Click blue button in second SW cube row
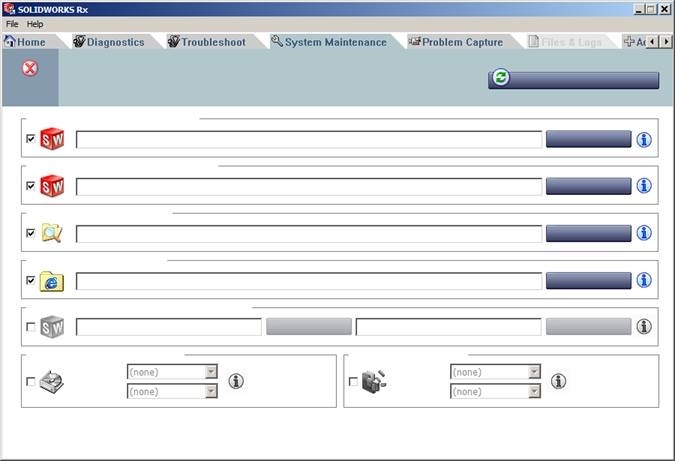 coord(588,186)
